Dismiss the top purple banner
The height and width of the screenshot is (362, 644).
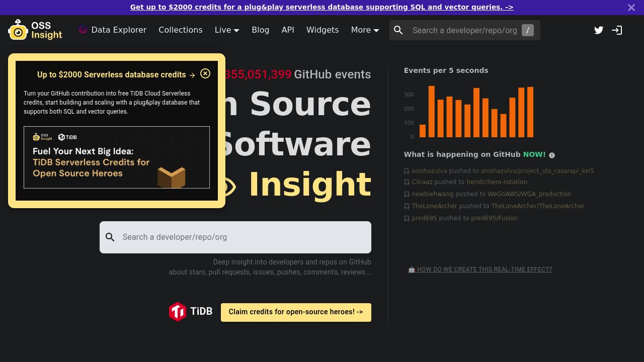(631, 8)
